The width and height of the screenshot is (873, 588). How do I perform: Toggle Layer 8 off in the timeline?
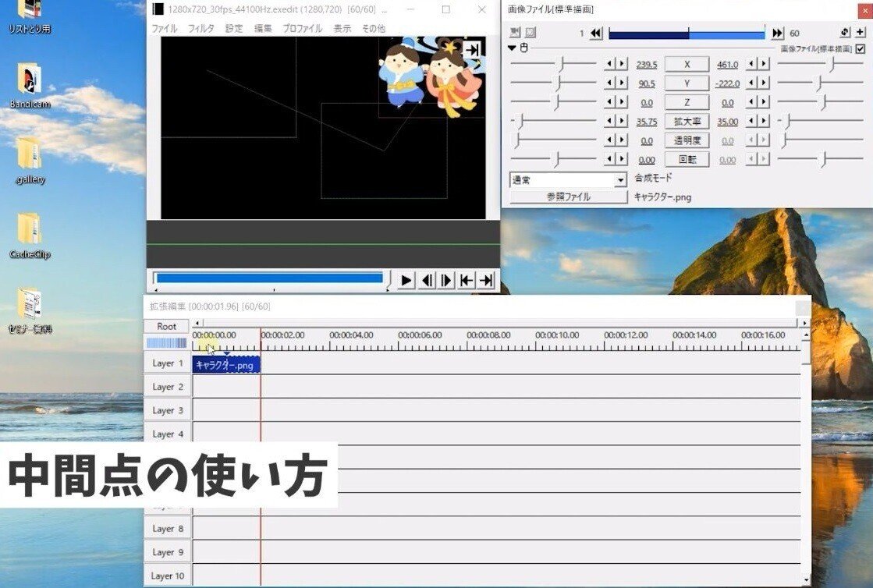click(x=168, y=528)
